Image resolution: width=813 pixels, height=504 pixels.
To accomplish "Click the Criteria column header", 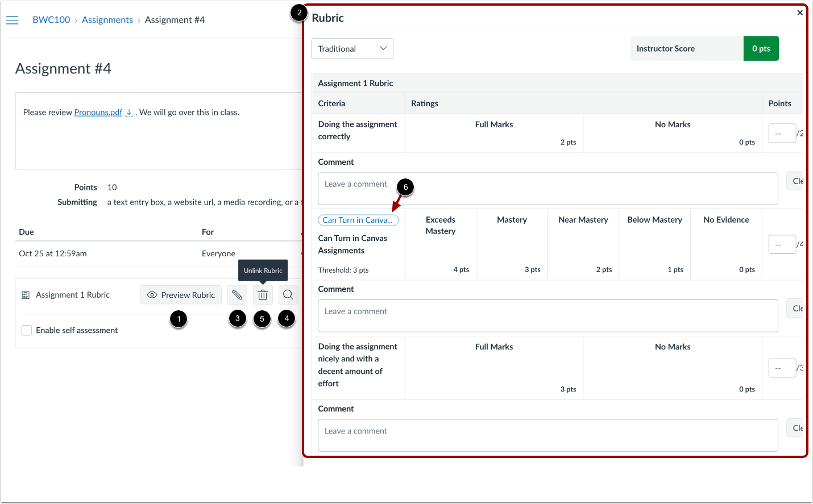I will point(331,103).
